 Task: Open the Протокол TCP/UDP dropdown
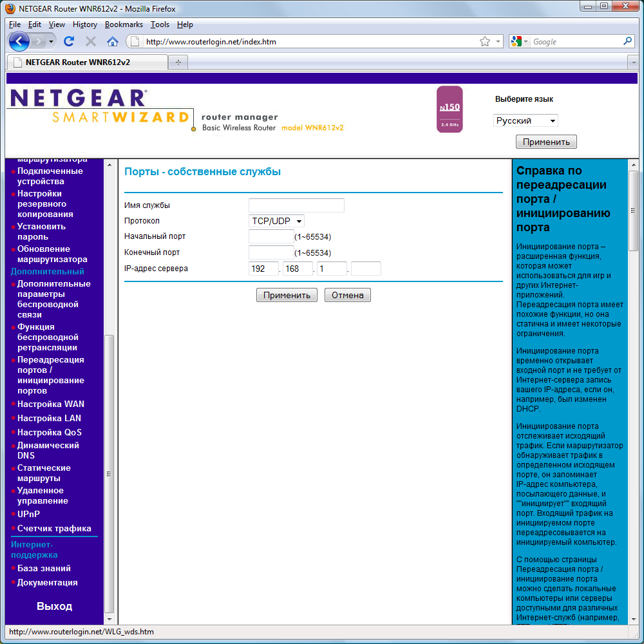click(276, 221)
